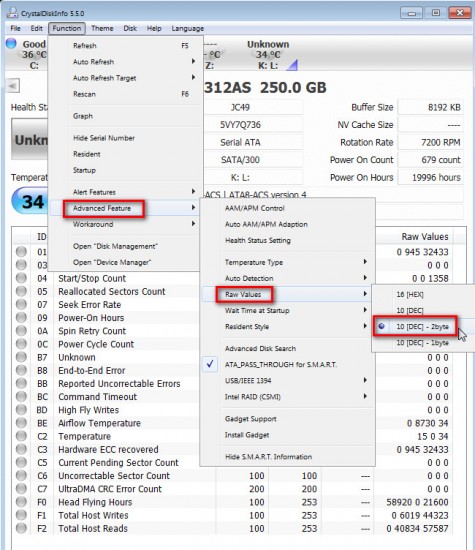
Task: Select 10 [DEC] - 2byte raw value format
Action: point(422,327)
